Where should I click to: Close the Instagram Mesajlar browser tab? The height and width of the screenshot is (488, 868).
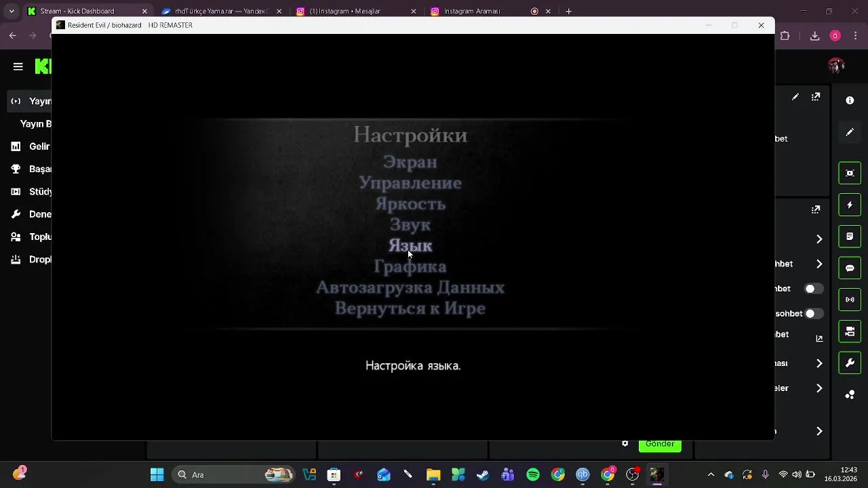tap(414, 12)
